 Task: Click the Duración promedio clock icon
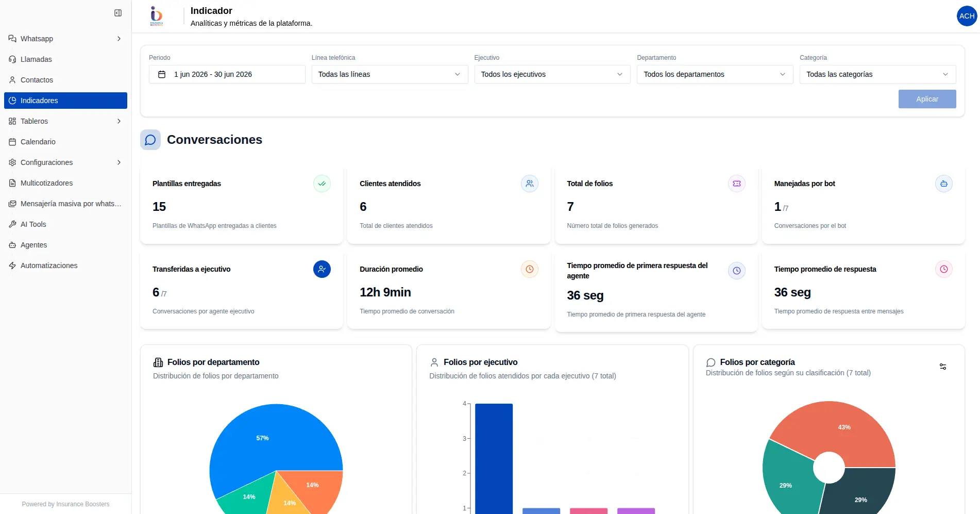tap(529, 269)
